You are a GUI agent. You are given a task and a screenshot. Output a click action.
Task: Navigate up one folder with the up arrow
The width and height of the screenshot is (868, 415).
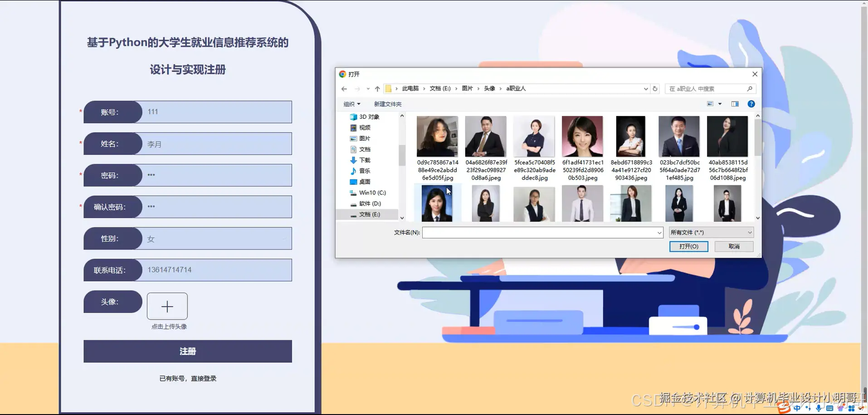tap(377, 89)
